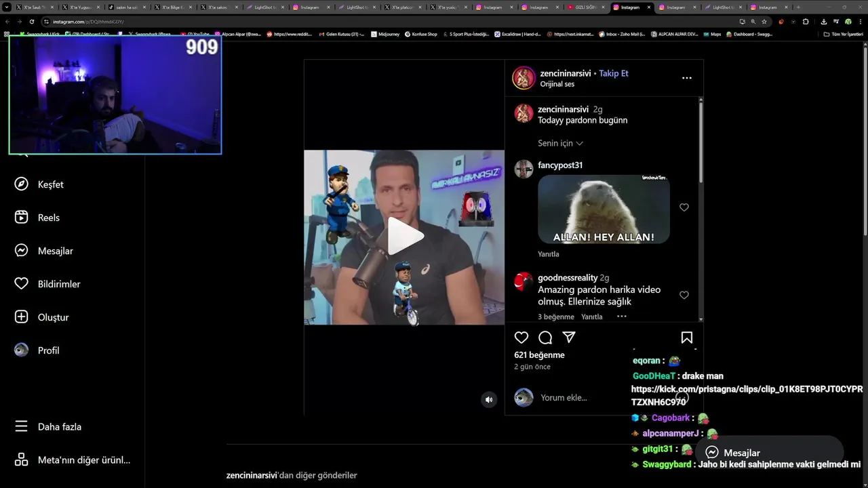This screenshot has height=488, width=868.
Task: Open the Konfuse Shop bookmark
Action: tap(420, 34)
